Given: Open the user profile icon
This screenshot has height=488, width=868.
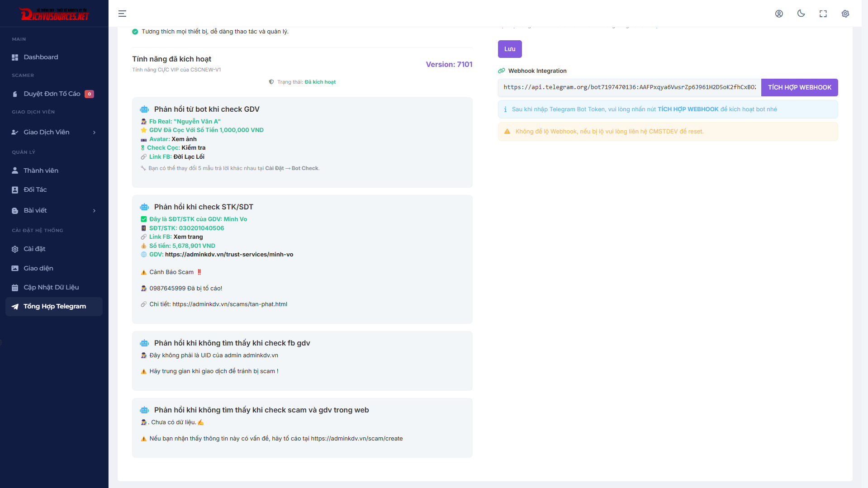Looking at the screenshot, I should point(779,14).
